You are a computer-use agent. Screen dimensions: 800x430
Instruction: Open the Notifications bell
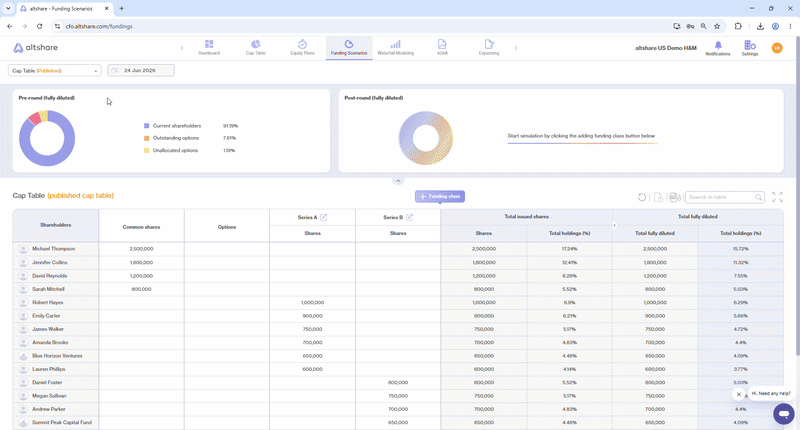coord(718,48)
